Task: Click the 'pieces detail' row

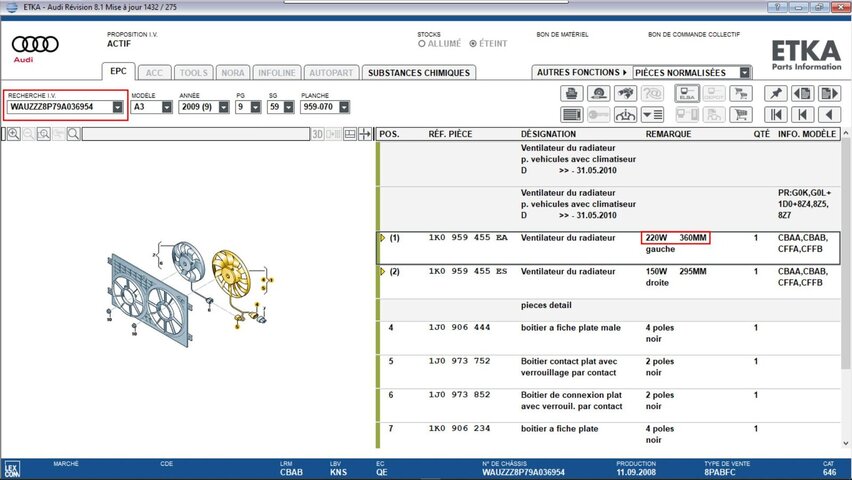Action: pyautogui.click(x=609, y=309)
